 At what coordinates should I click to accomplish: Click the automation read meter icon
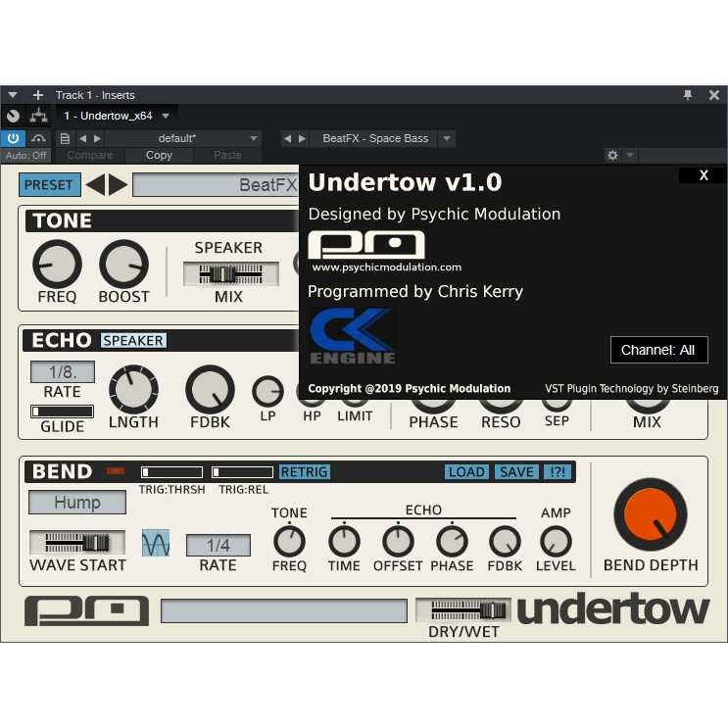tap(38, 138)
